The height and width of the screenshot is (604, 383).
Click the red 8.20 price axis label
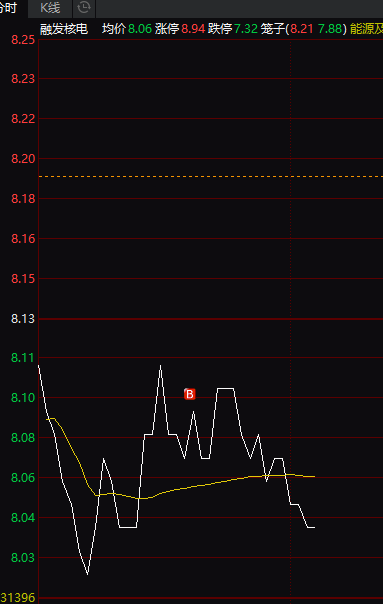23,158
